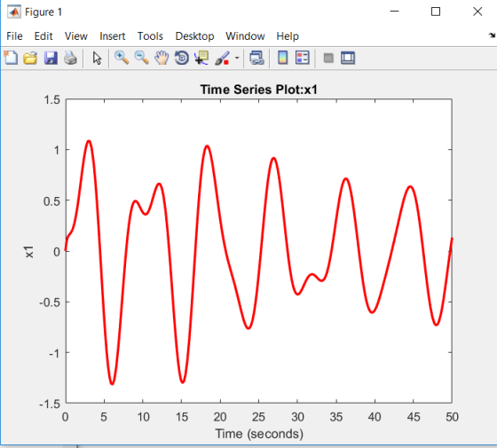Click the y-axis label 'x1'
Screen dimensions: 497x448
point(29,252)
